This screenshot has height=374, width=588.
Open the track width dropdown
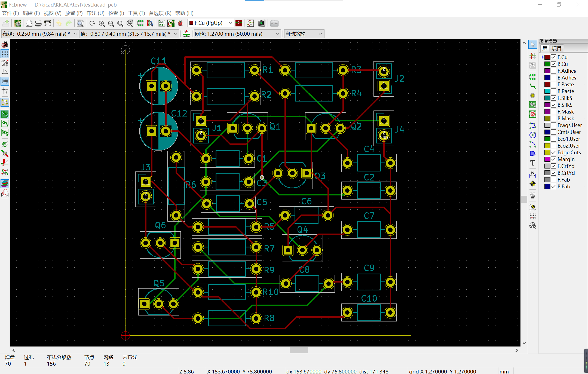pyautogui.click(x=40, y=34)
